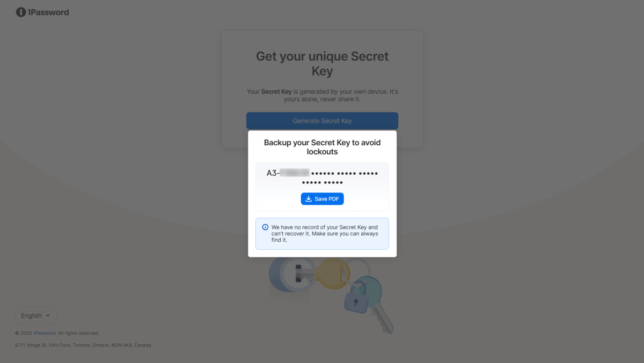The image size is (644, 363).
Task: Click the info circle icon in the blue notice
Action: coord(265,226)
